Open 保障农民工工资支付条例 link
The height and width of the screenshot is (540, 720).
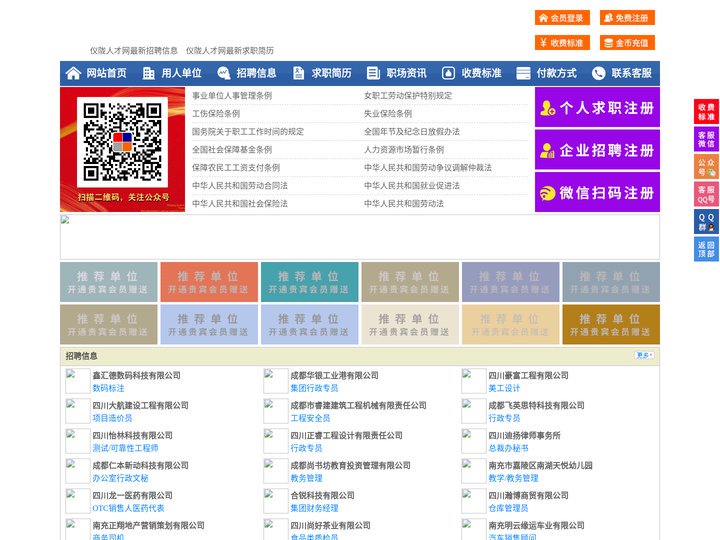pos(236,168)
